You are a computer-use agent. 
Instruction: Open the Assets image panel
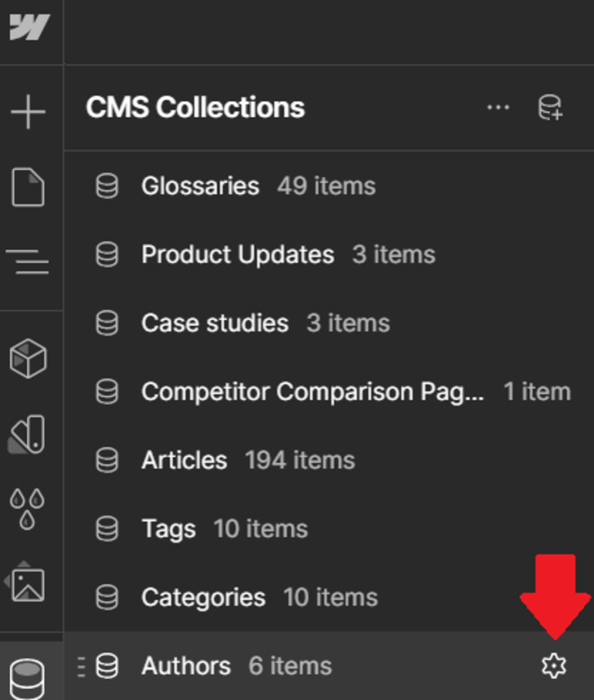(28, 583)
